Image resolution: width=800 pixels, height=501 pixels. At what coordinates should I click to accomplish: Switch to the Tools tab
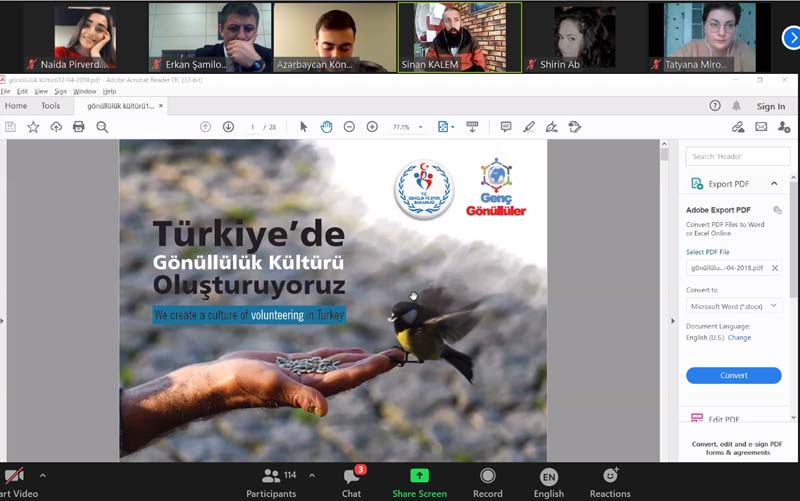pos(50,106)
